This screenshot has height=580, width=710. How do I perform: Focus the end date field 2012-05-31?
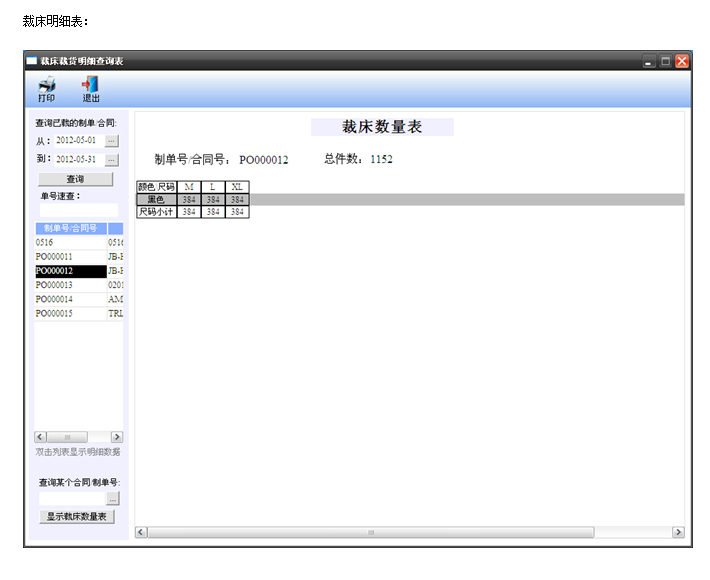click(77, 160)
